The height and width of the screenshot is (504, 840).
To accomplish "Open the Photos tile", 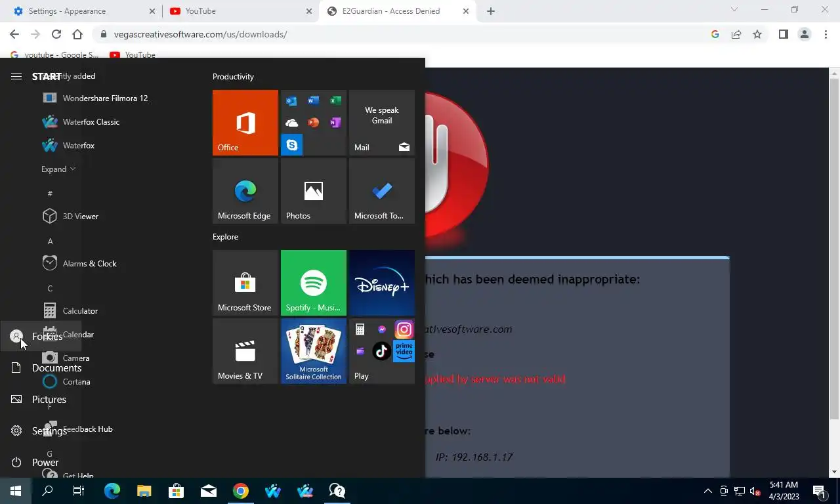I will click(x=314, y=191).
